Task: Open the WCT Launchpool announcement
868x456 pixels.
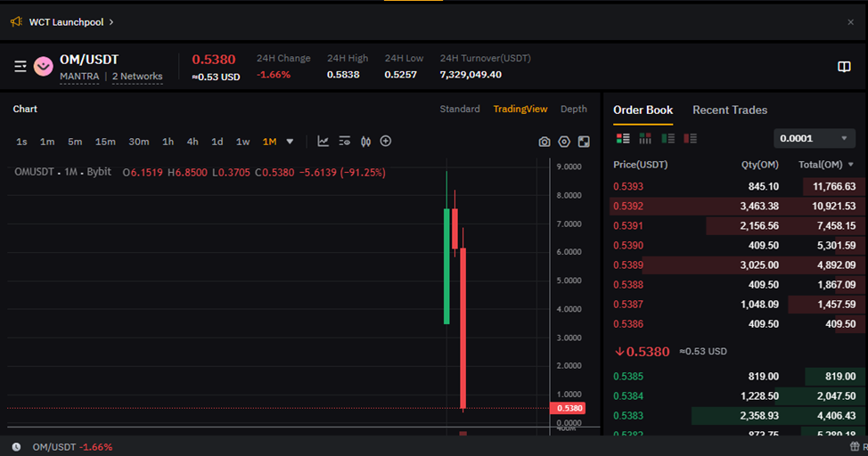Action: (x=71, y=22)
